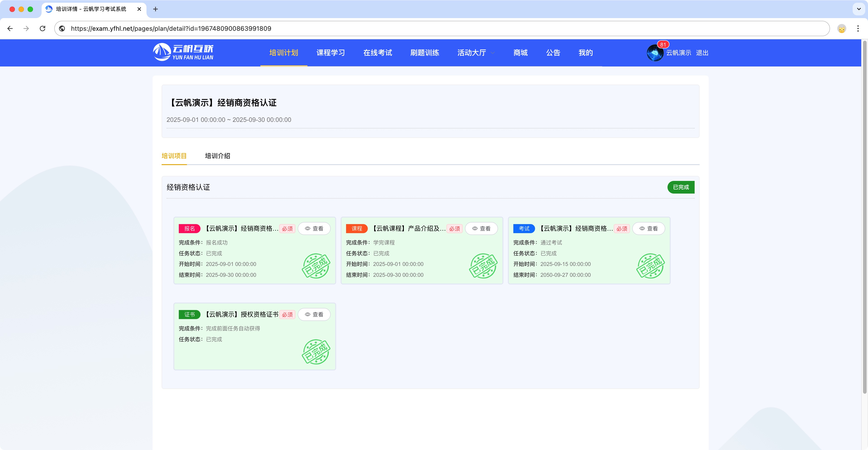Click start time 2025-09-15 00:00:00
Viewport: 868px width, 450px height.
565,264
